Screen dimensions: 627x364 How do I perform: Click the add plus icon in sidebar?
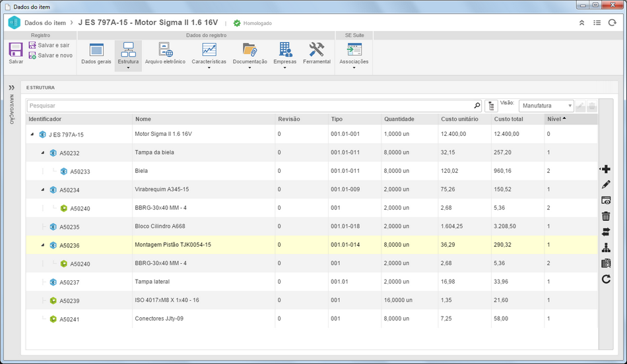tap(606, 169)
